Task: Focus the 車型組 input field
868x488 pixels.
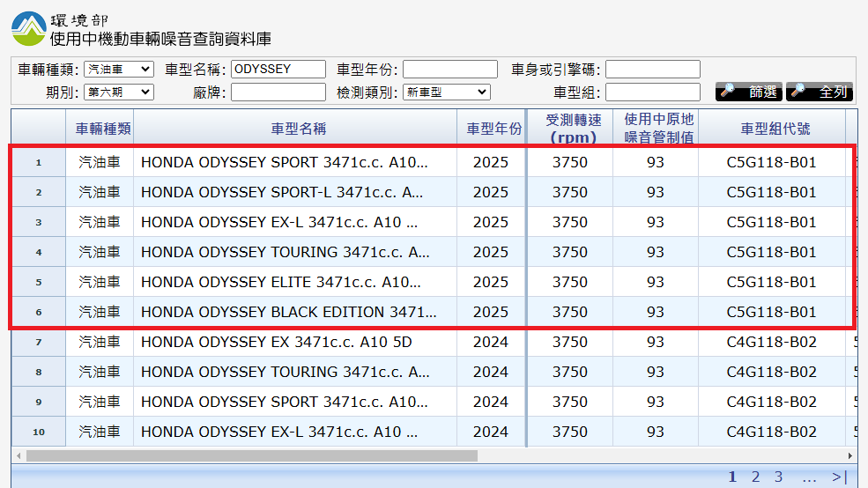Action: (x=653, y=92)
